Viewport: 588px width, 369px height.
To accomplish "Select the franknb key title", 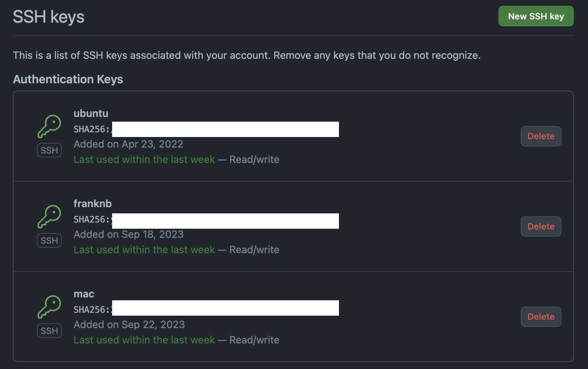I will (x=92, y=203).
